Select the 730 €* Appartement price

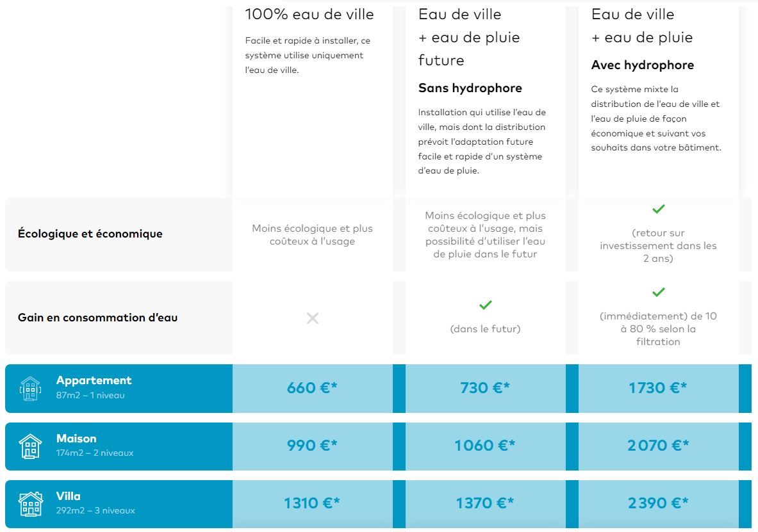(x=486, y=388)
